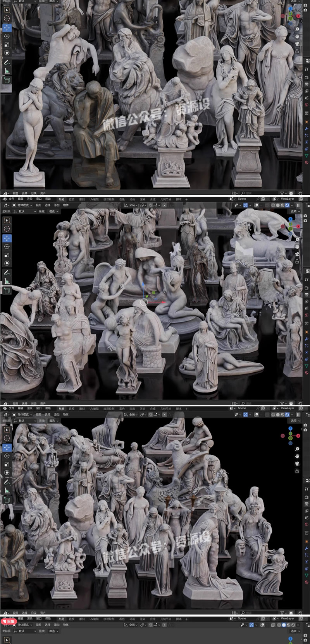Click the Blender logo in second window menu bar
Screen dimensions: 310x644
click(4, 199)
